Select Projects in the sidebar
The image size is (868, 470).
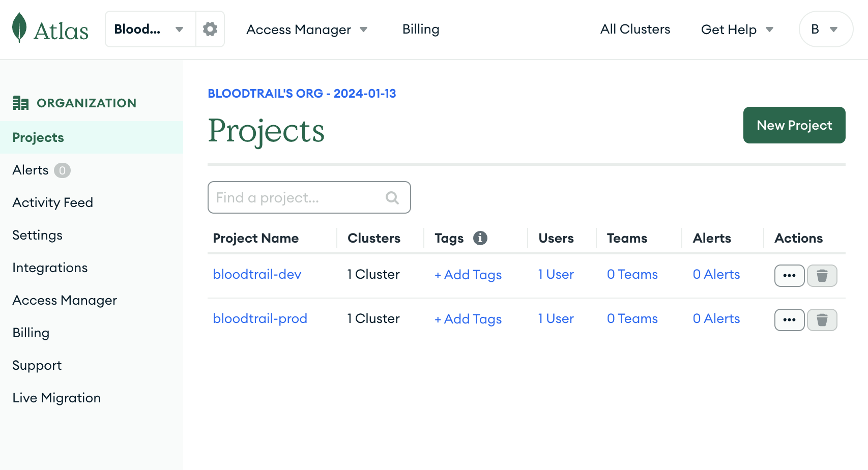click(x=92, y=137)
